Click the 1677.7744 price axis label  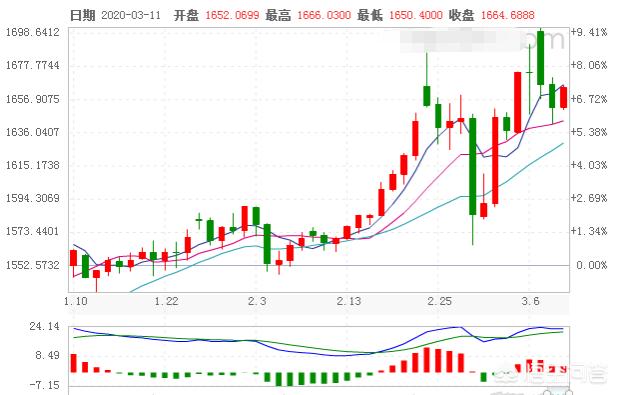32,65
